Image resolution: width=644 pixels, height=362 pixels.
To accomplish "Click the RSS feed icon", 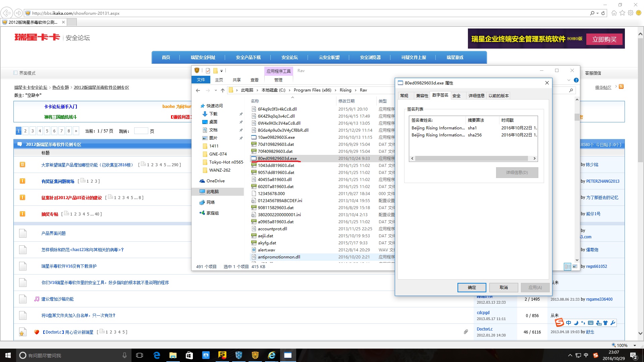I will [x=621, y=87].
